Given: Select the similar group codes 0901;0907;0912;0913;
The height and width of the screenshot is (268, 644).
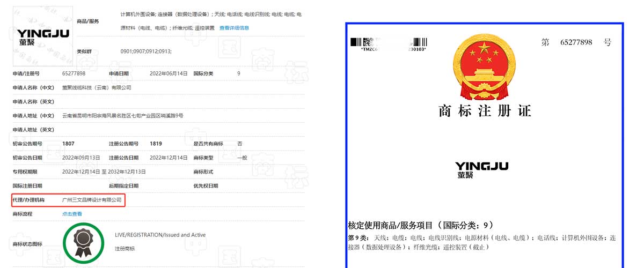Looking at the screenshot, I should (x=147, y=51).
